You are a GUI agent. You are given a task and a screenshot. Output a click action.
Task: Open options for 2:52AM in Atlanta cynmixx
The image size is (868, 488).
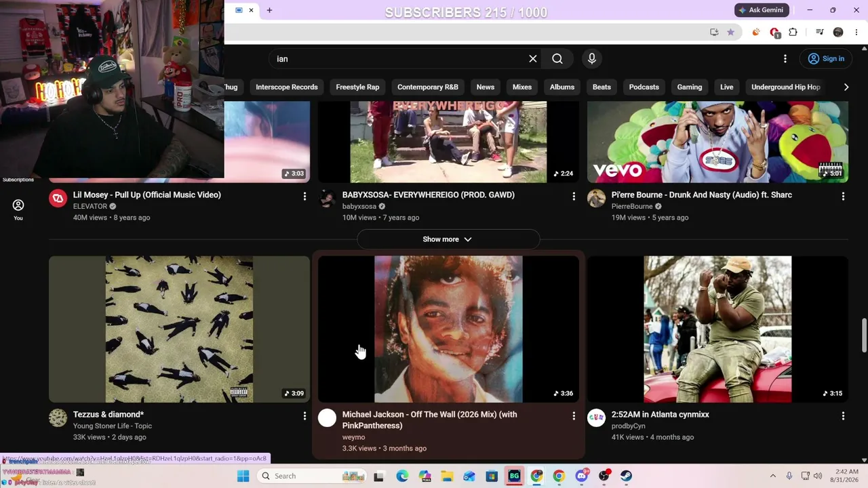pyautogui.click(x=843, y=416)
